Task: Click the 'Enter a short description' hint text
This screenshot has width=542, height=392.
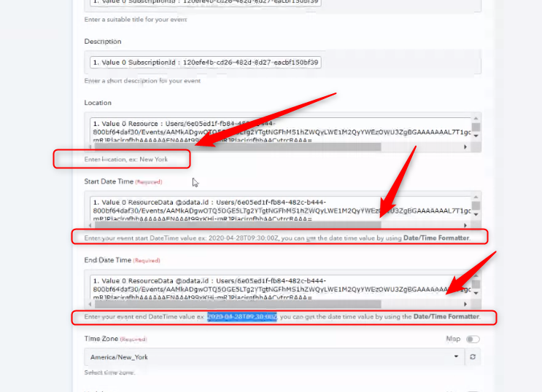Action: 142,81
